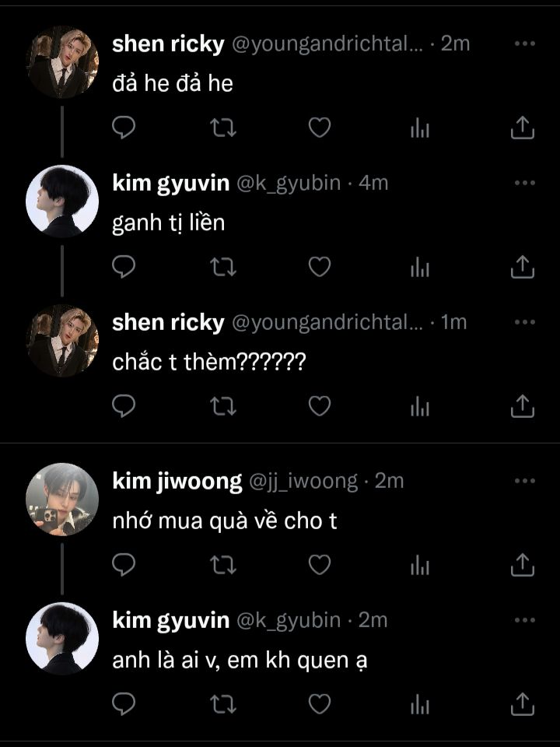The image size is (560, 747).
Task: Like the "đả he đả he" tweet
Action: [320, 127]
